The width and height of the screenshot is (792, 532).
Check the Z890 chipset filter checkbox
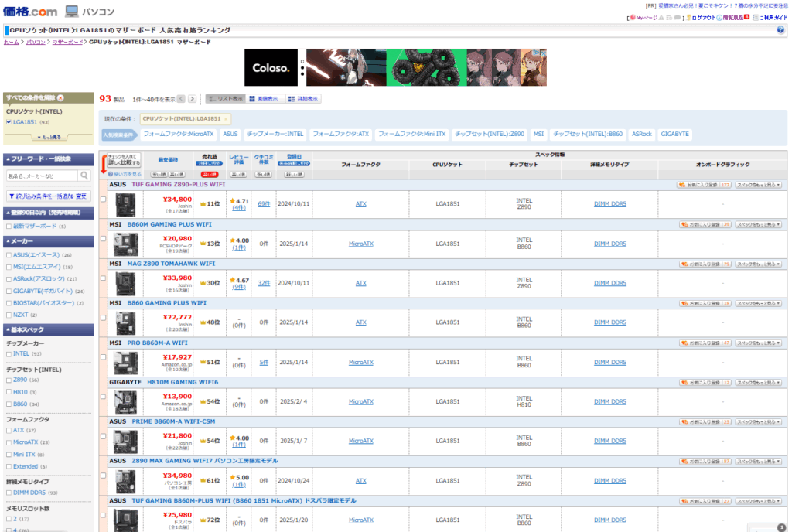(9, 380)
